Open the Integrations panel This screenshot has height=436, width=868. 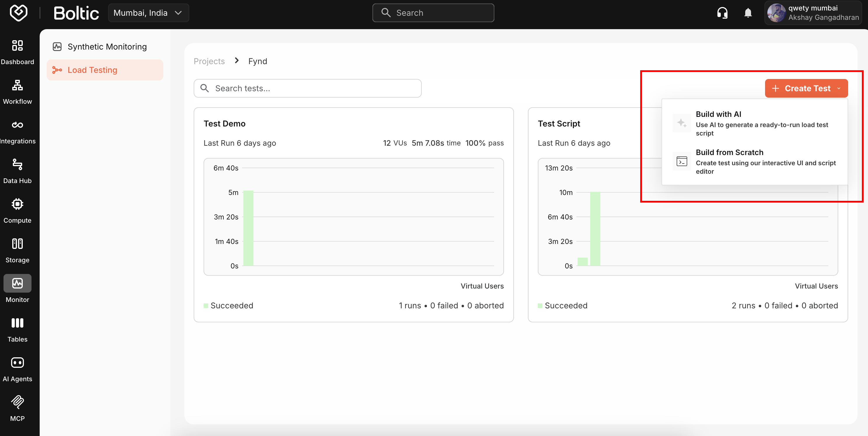pos(17,130)
